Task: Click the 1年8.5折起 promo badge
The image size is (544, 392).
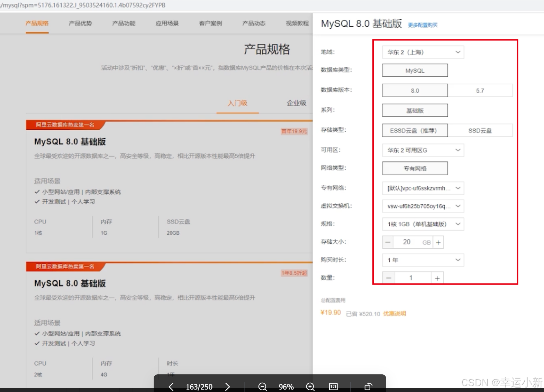Action: pos(294,273)
